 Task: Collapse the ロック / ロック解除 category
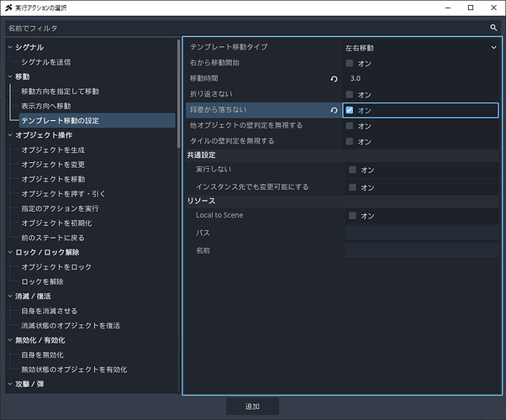click(10, 252)
